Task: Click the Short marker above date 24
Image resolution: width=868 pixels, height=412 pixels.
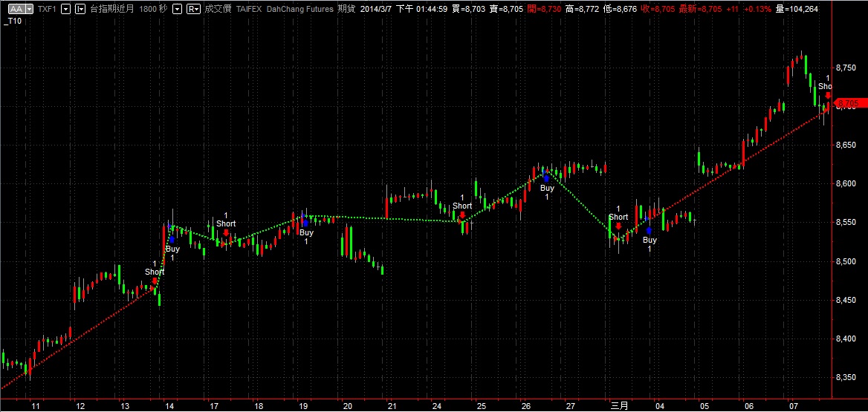Action: [462, 206]
